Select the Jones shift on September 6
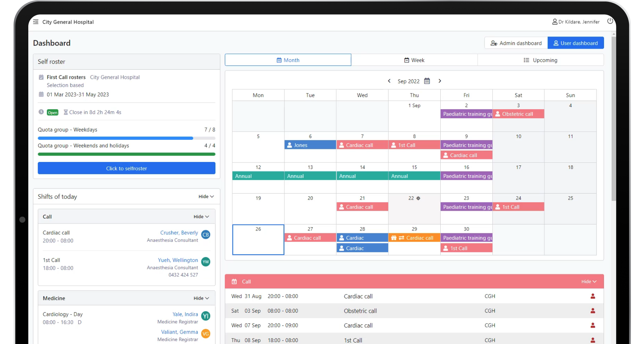The width and height of the screenshot is (644, 344). point(310,145)
